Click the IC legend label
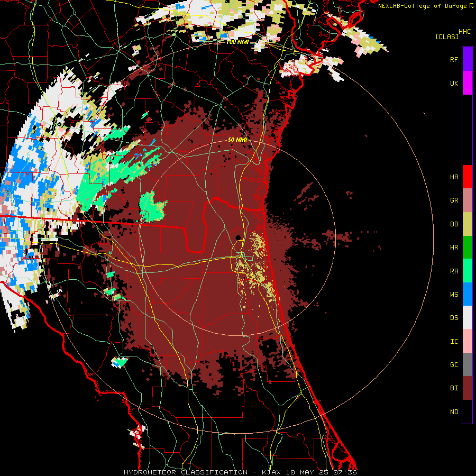The image size is (476, 476). (454, 342)
